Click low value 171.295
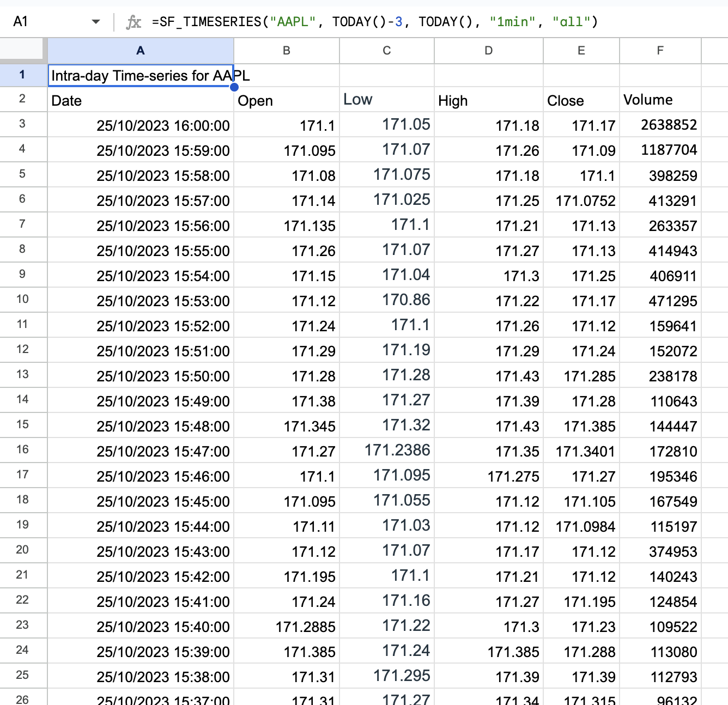The height and width of the screenshot is (705, 728). (387, 676)
